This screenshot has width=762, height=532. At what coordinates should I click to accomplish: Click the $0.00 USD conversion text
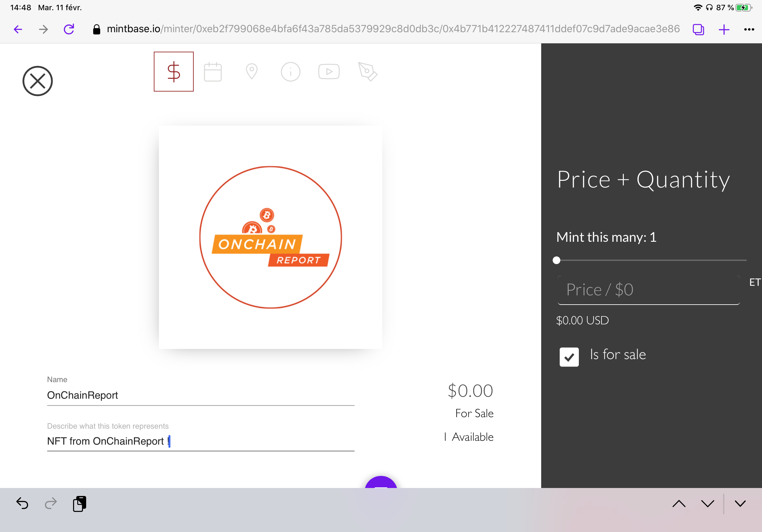(582, 321)
